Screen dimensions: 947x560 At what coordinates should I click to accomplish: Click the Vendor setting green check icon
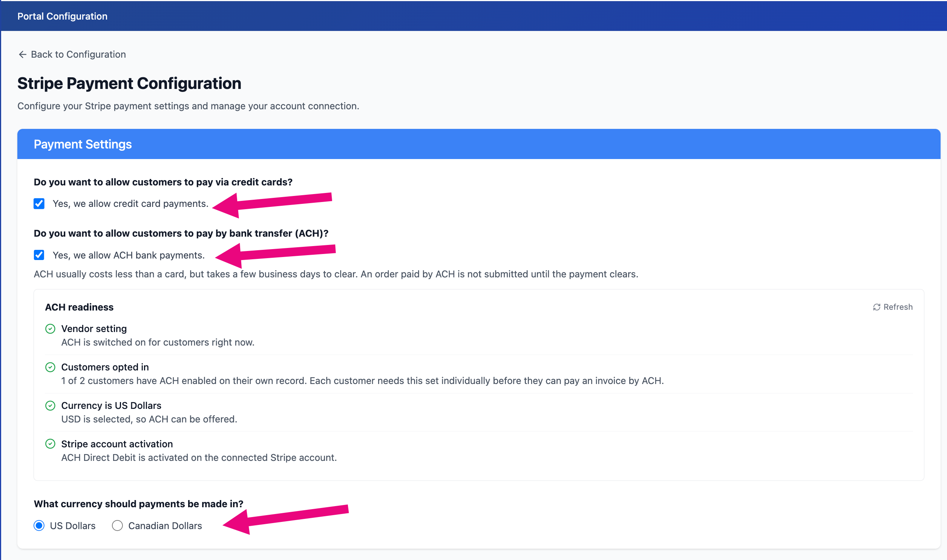pyautogui.click(x=50, y=329)
